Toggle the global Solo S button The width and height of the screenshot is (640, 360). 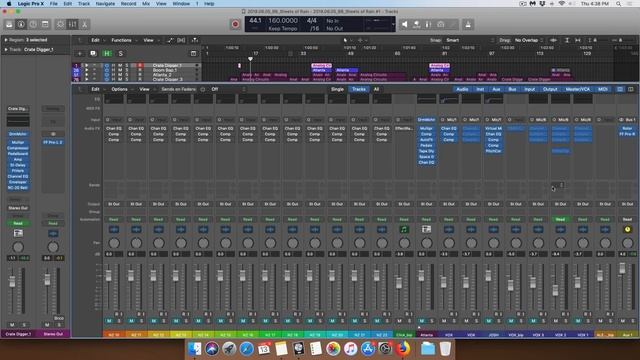click(120, 53)
